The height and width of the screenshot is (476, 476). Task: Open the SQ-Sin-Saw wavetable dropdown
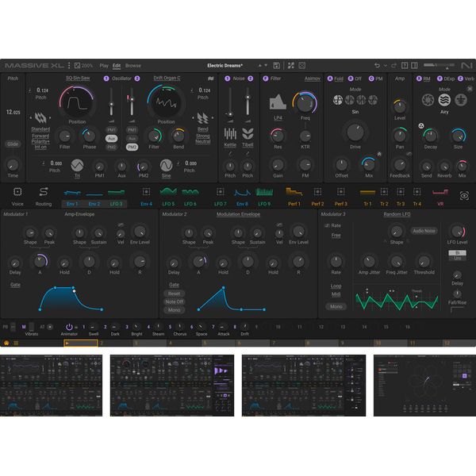[78, 79]
